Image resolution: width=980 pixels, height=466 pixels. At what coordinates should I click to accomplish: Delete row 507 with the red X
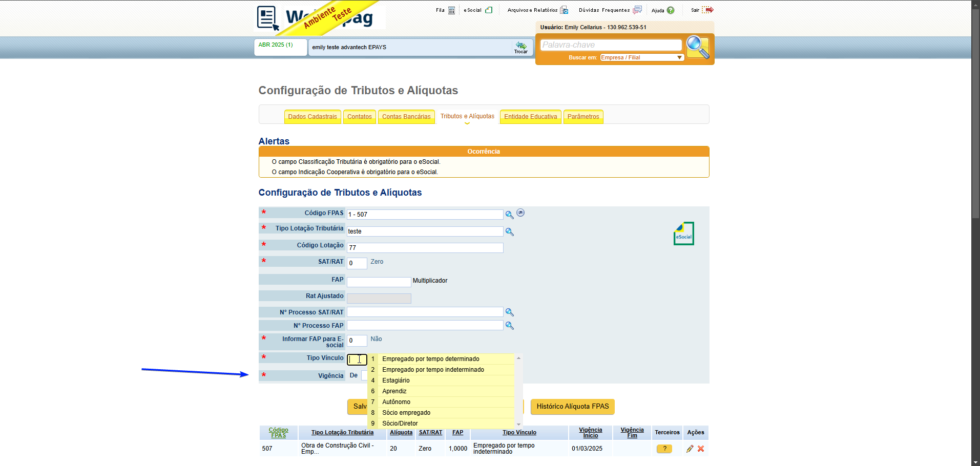point(701,449)
